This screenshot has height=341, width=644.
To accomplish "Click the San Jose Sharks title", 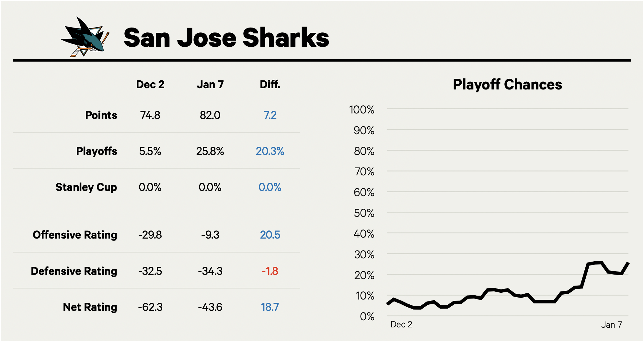I will [x=226, y=38].
